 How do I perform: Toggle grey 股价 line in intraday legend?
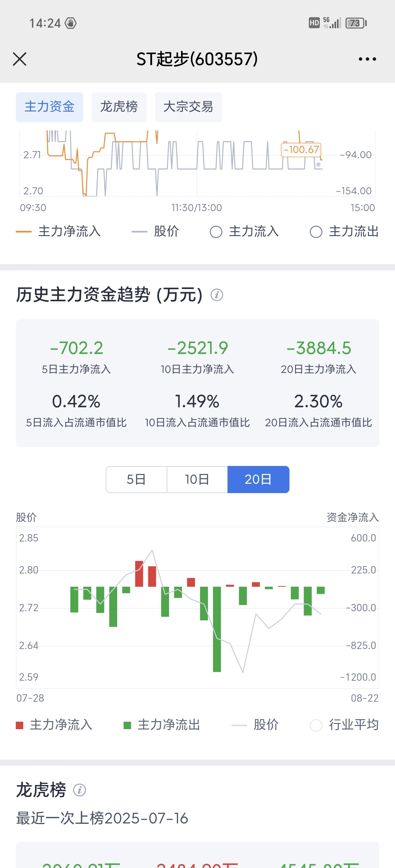tap(155, 232)
